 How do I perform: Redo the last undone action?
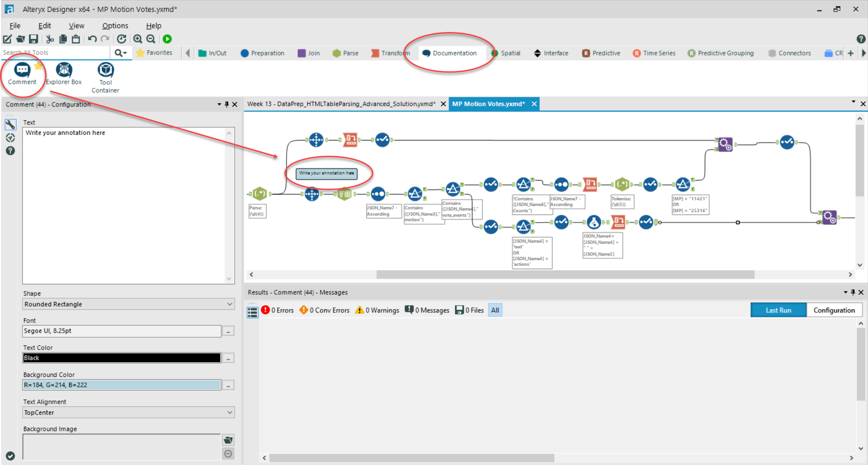(x=105, y=39)
